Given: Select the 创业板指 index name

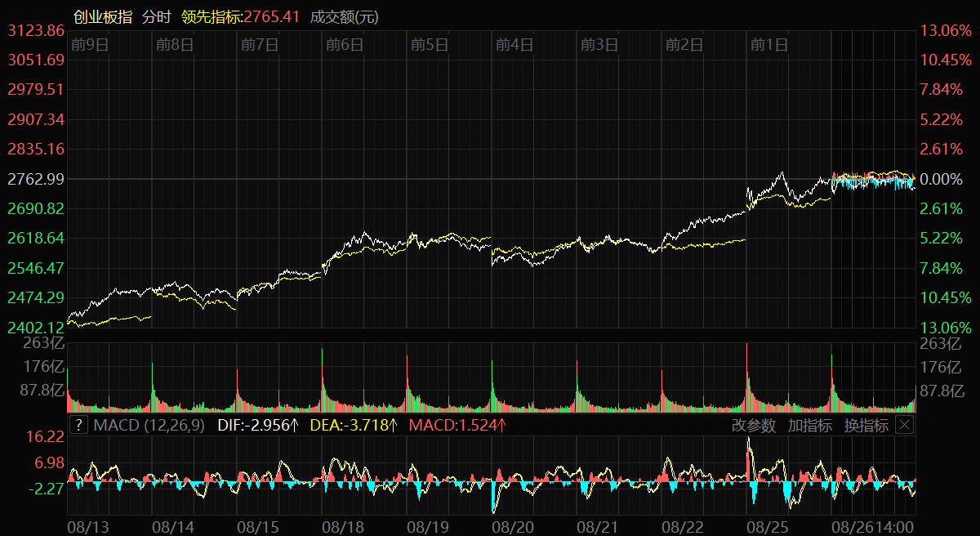Looking at the screenshot, I should 101,16.
